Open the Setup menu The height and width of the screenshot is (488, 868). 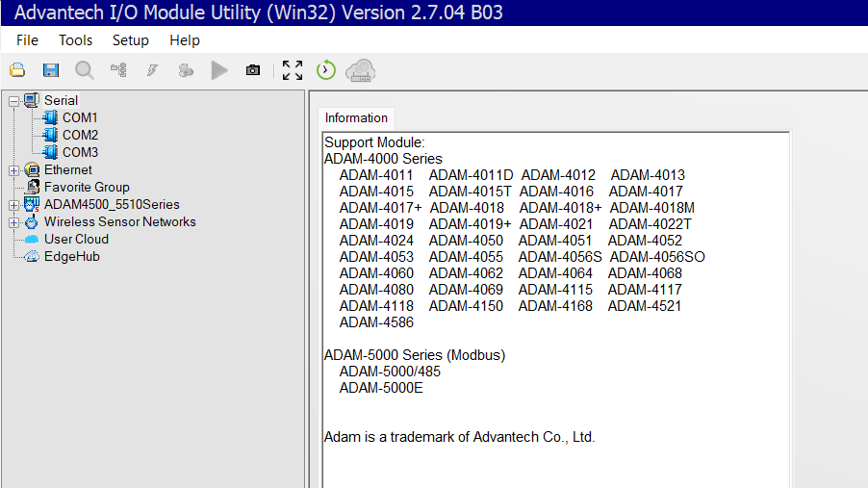(130, 40)
